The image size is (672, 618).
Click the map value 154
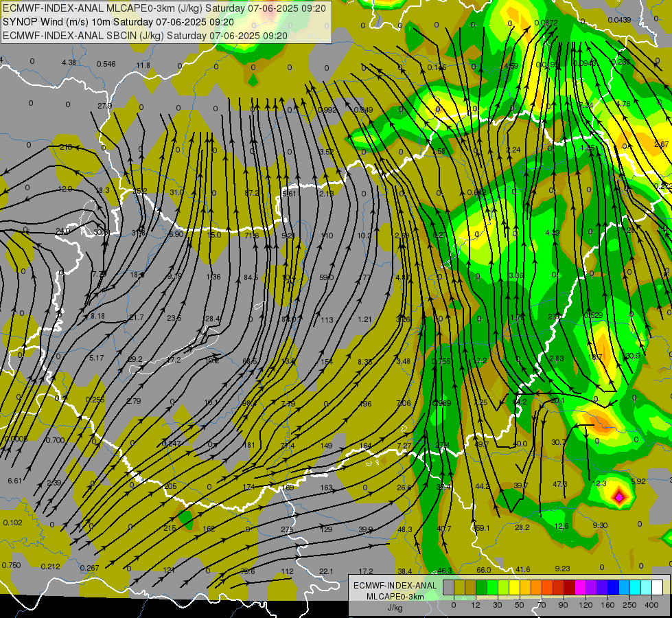point(327,362)
